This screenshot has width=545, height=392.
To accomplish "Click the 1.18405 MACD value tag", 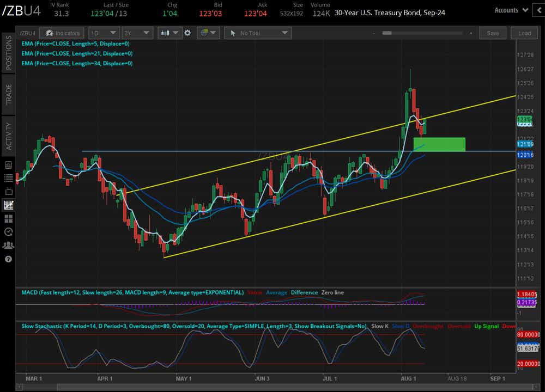I will (527, 295).
